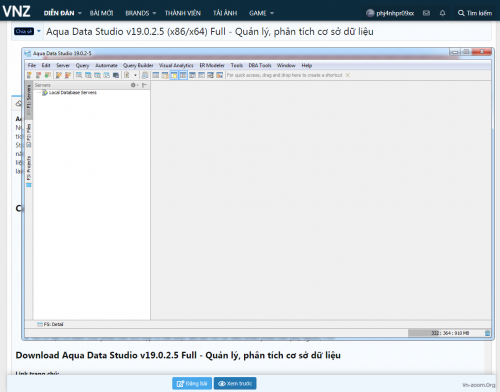Open the phj4nhpr09xx user account menu

[x=390, y=13]
